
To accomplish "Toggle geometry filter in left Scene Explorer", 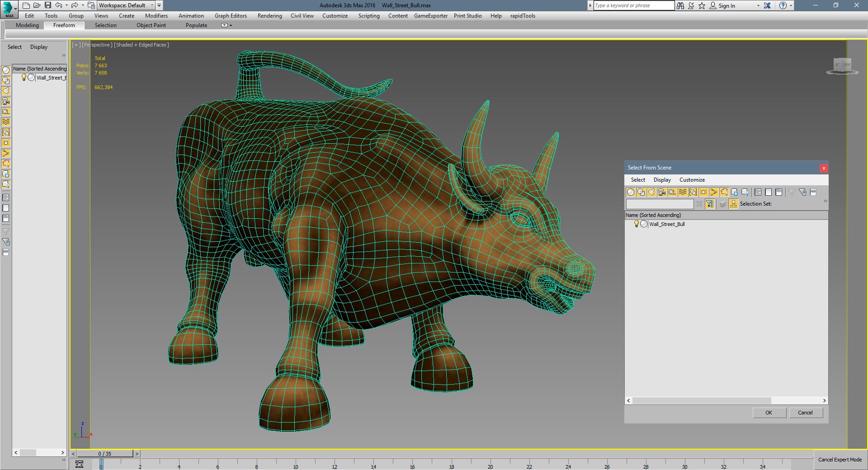I will pyautogui.click(x=6, y=70).
